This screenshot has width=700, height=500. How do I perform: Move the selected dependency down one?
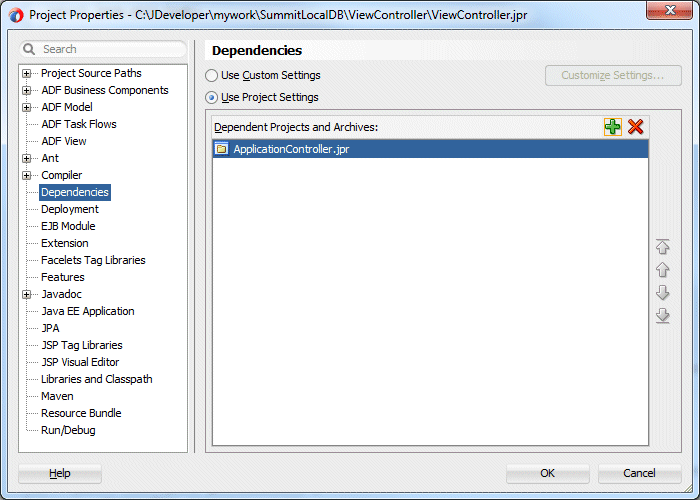coord(662,293)
